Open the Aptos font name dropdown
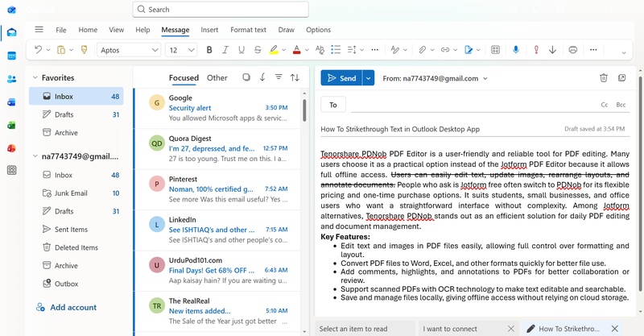The image size is (644, 336). pyautogui.click(x=129, y=50)
